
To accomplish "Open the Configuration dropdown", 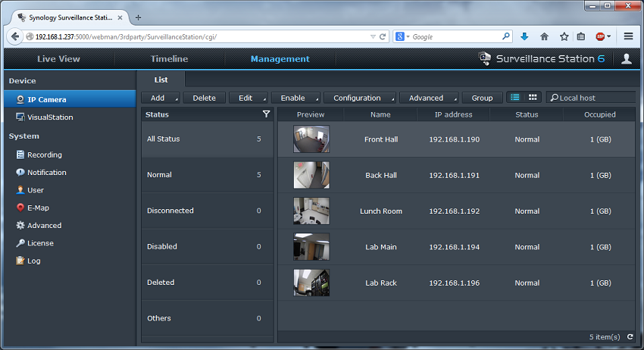I will click(x=360, y=98).
